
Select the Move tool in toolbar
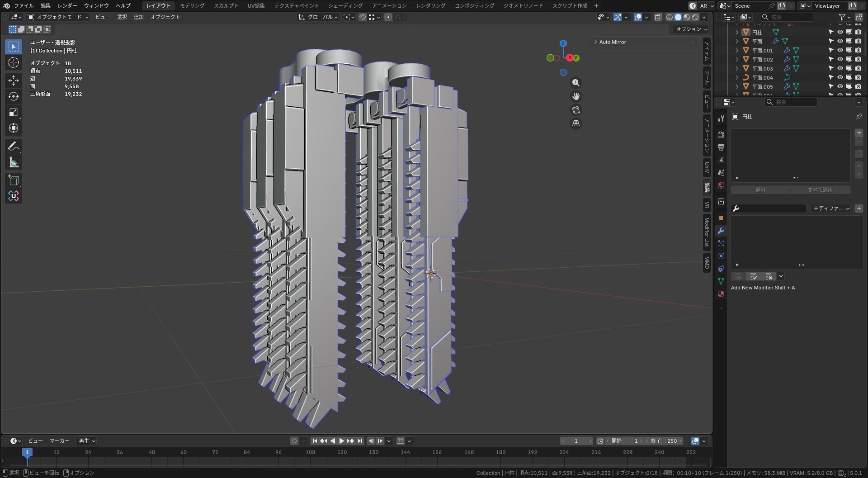[x=14, y=80]
